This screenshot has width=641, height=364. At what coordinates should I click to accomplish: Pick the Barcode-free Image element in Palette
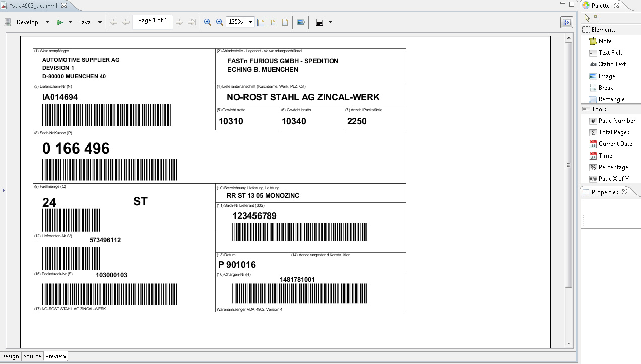(x=606, y=76)
